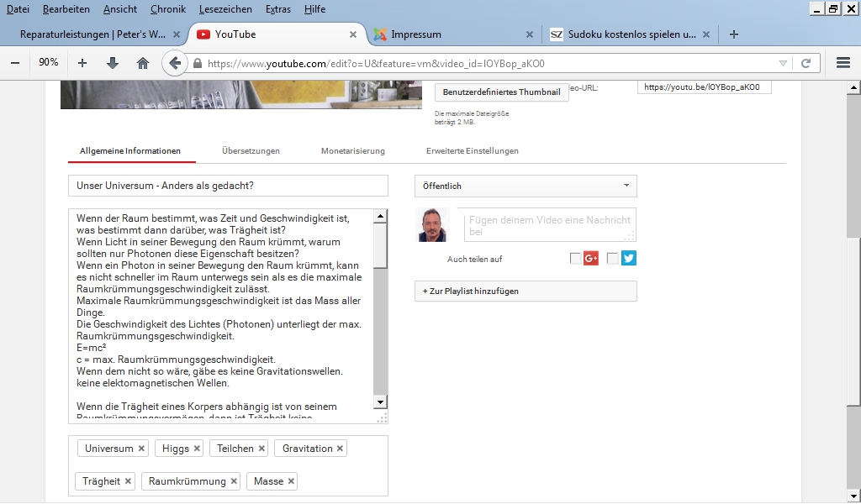
Task: Click the Benutzerdefiniertes Thumbnail button
Action: click(501, 92)
